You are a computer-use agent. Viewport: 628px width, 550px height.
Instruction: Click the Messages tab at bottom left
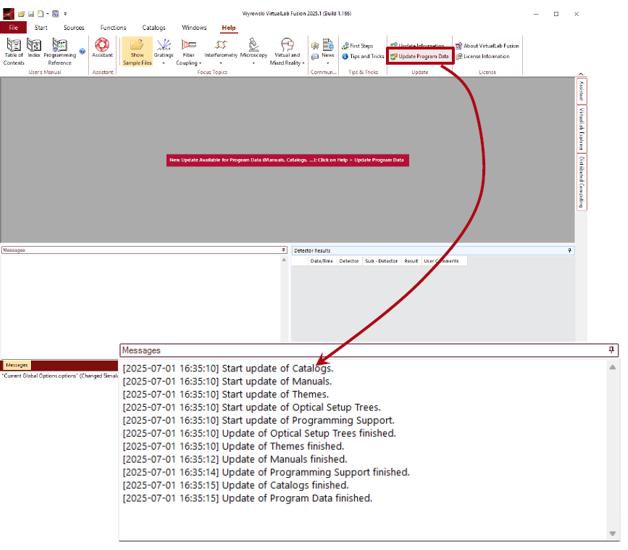(17, 365)
